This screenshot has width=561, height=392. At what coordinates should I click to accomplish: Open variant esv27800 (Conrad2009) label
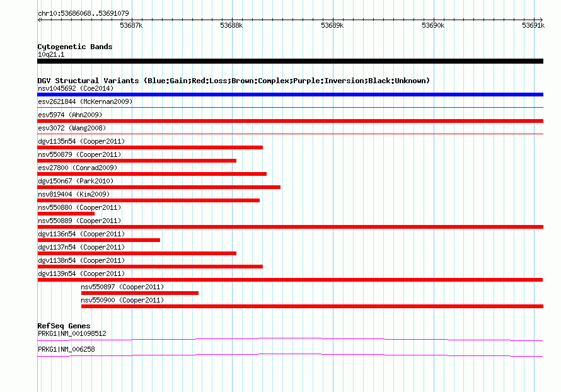pyautogui.click(x=78, y=168)
